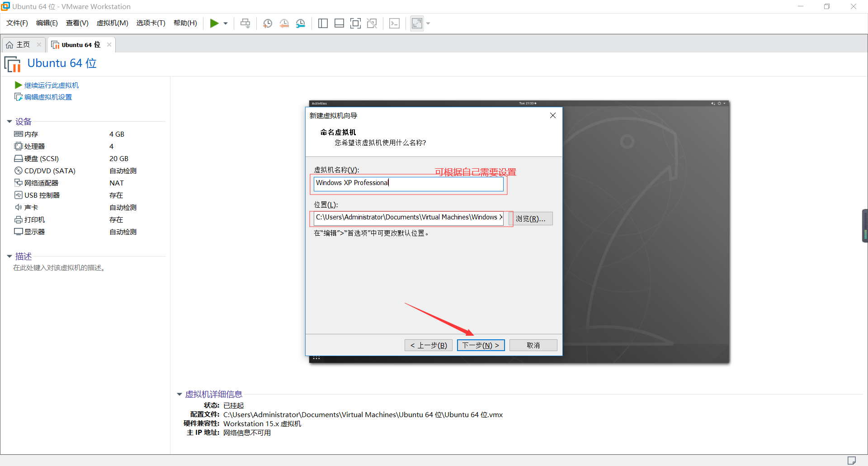Click the green power-on play button
The width and height of the screenshot is (868, 466).
[214, 23]
